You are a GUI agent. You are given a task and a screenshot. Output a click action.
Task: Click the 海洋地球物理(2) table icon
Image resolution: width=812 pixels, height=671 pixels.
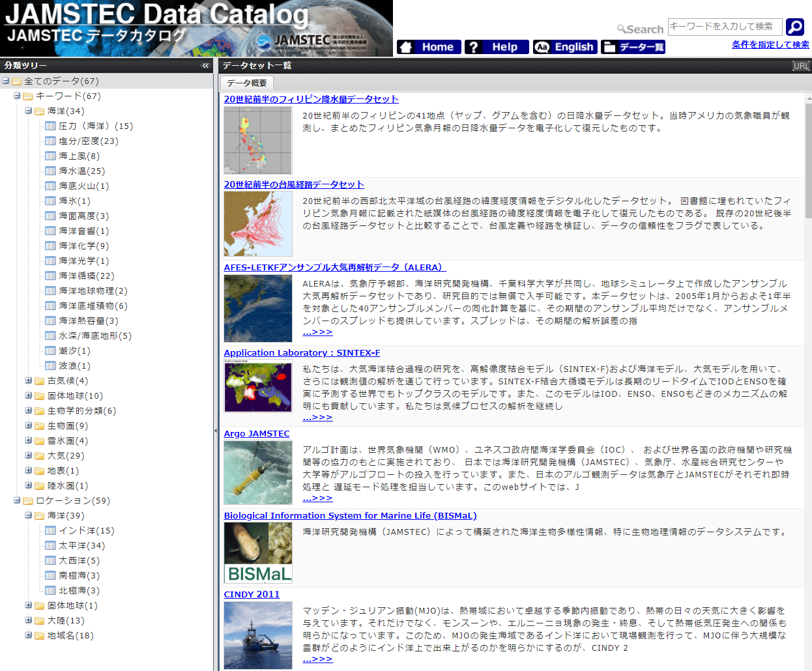click(50, 291)
